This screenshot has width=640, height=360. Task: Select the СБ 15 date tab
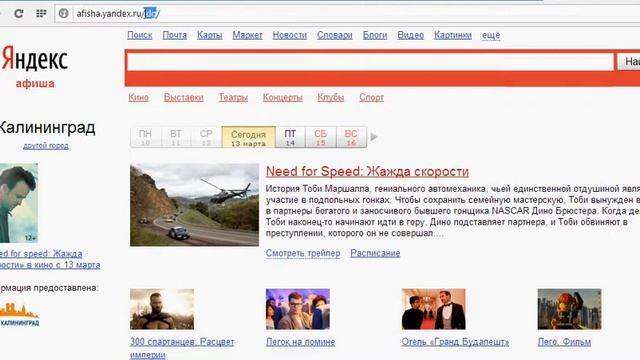(320, 138)
